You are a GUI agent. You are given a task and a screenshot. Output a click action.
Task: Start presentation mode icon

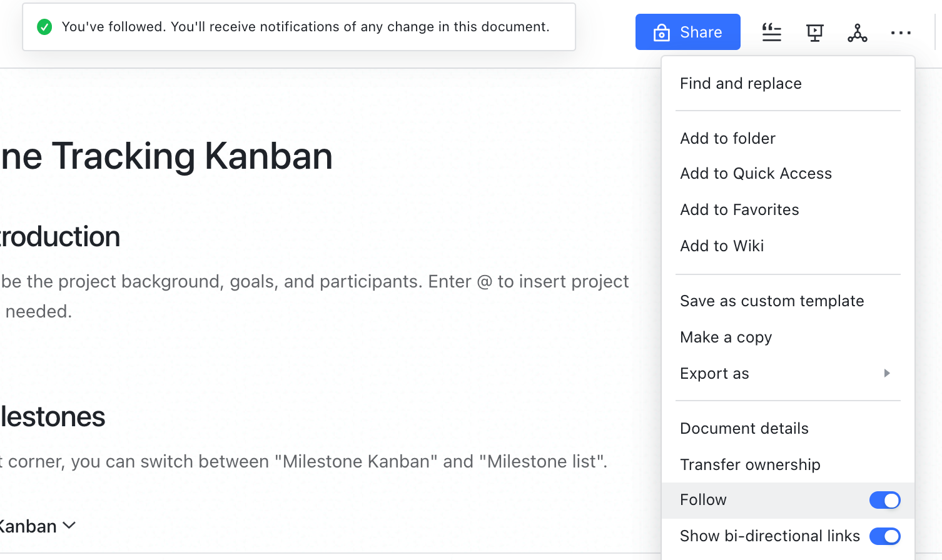point(814,32)
